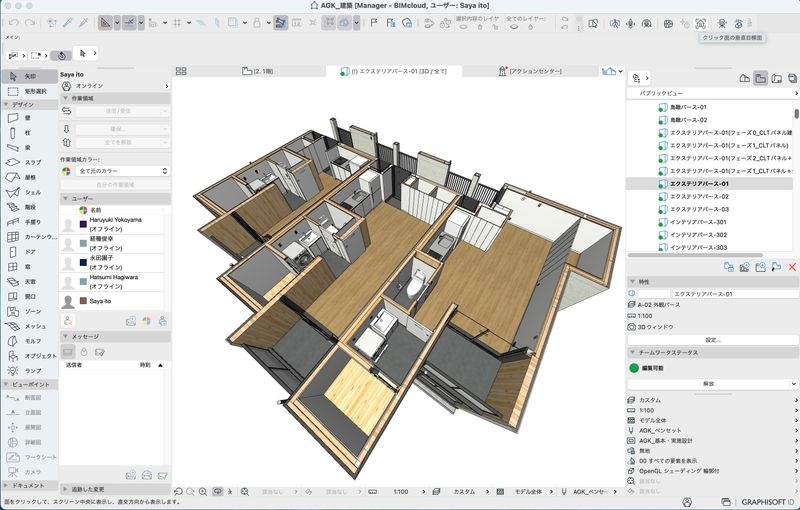Sort messages by 時刻 column header
The image size is (800, 510).
point(145,365)
